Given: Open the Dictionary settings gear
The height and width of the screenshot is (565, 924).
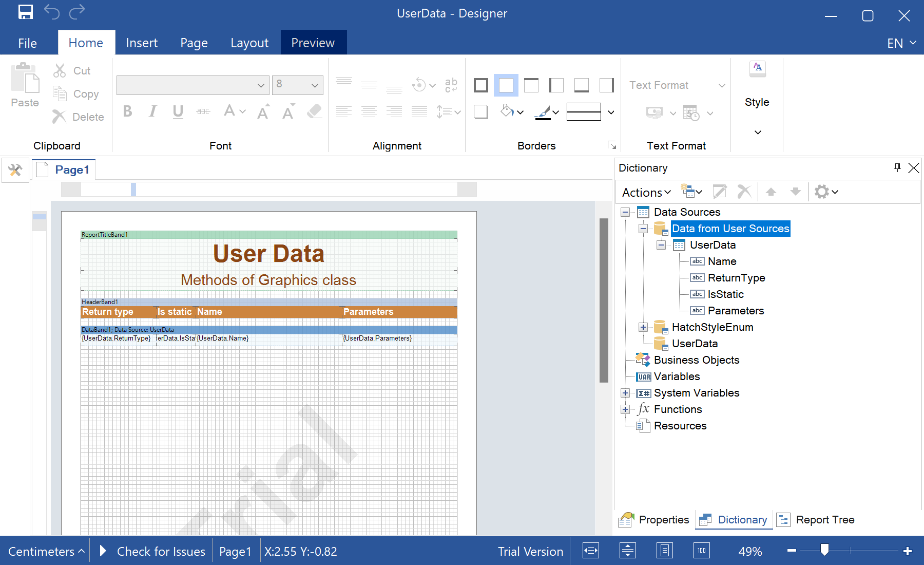Looking at the screenshot, I should (x=826, y=192).
